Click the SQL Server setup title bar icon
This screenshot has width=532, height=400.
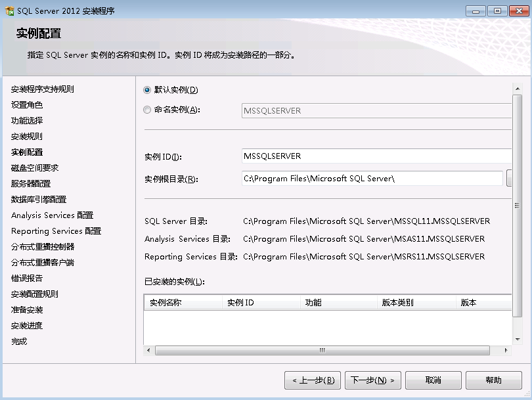point(9,11)
